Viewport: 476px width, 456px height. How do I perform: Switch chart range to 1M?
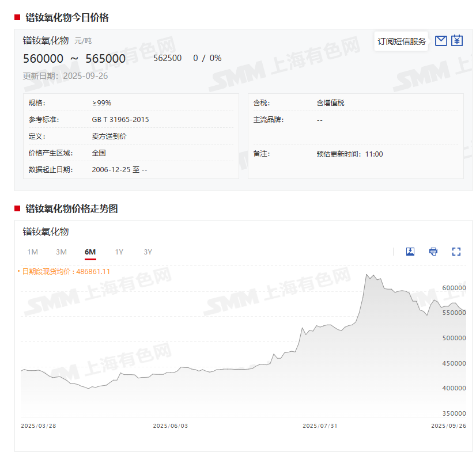coord(32,252)
